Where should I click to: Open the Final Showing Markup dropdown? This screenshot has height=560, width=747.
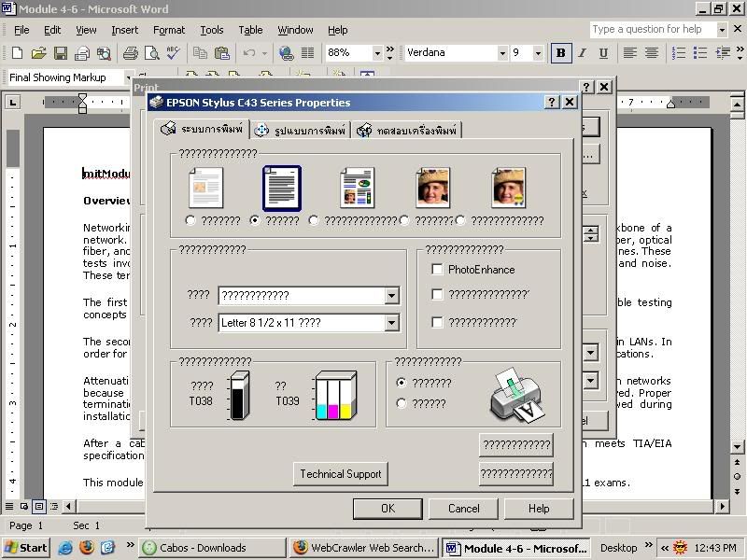point(128,77)
